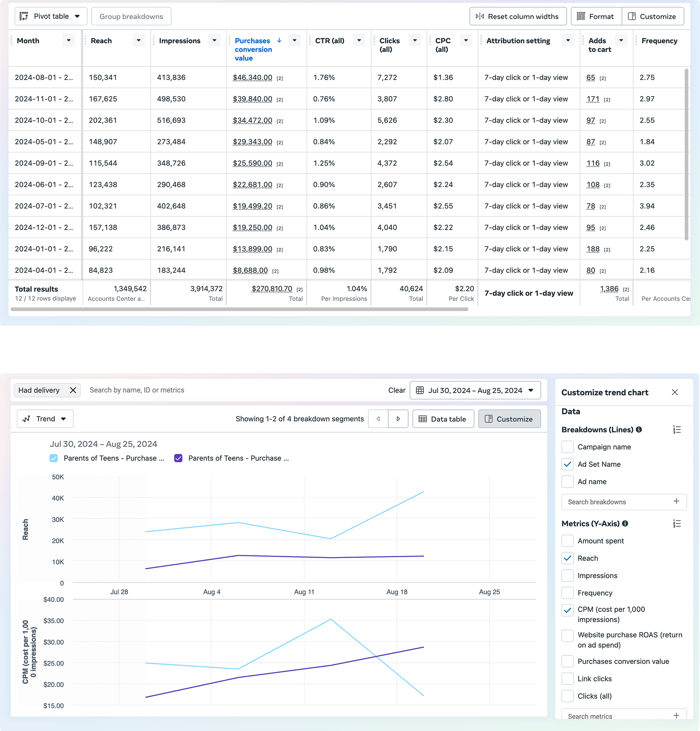This screenshot has height=731, width=700.
Task: Open the Pivot table view dropdown
Action: (51, 16)
